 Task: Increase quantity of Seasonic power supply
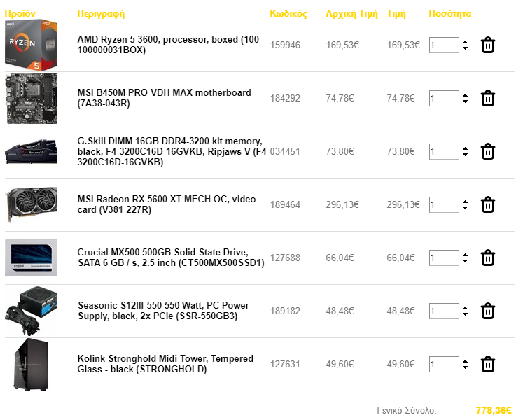point(465,308)
